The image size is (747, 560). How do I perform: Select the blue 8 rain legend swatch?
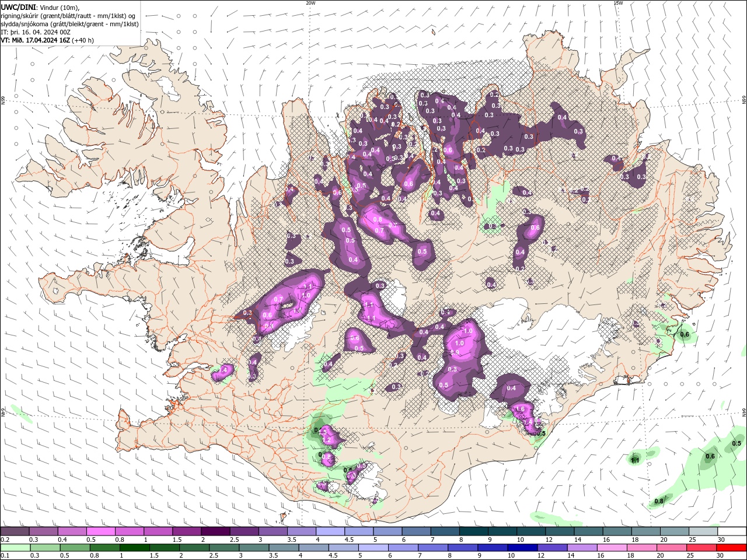click(x=463, y=548)
